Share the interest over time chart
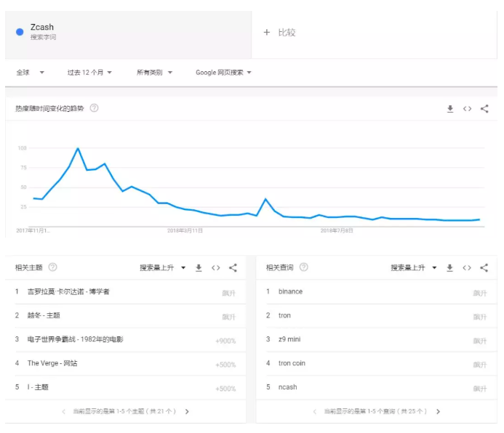 [x=484, y=109]
